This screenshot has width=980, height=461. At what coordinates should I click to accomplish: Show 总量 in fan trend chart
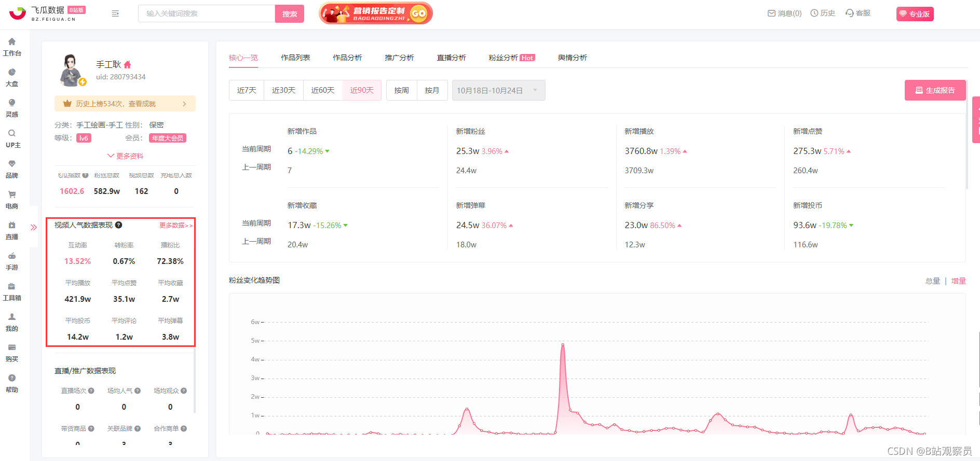coord(933,281)
